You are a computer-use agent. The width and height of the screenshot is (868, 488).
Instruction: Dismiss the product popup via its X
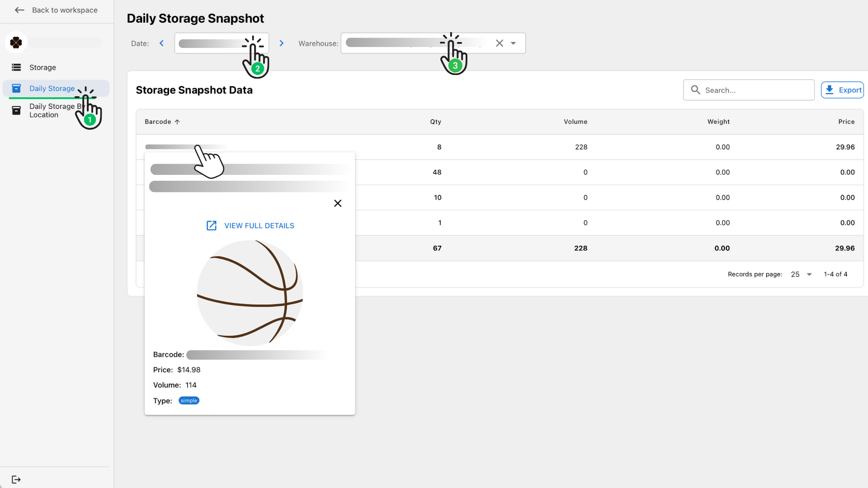tap(338, 203)
